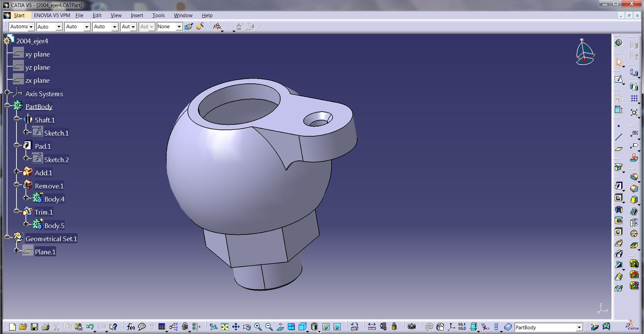Save the part using the floppy icon
Viewport: 644px width, 334px height.
(34, 327)
